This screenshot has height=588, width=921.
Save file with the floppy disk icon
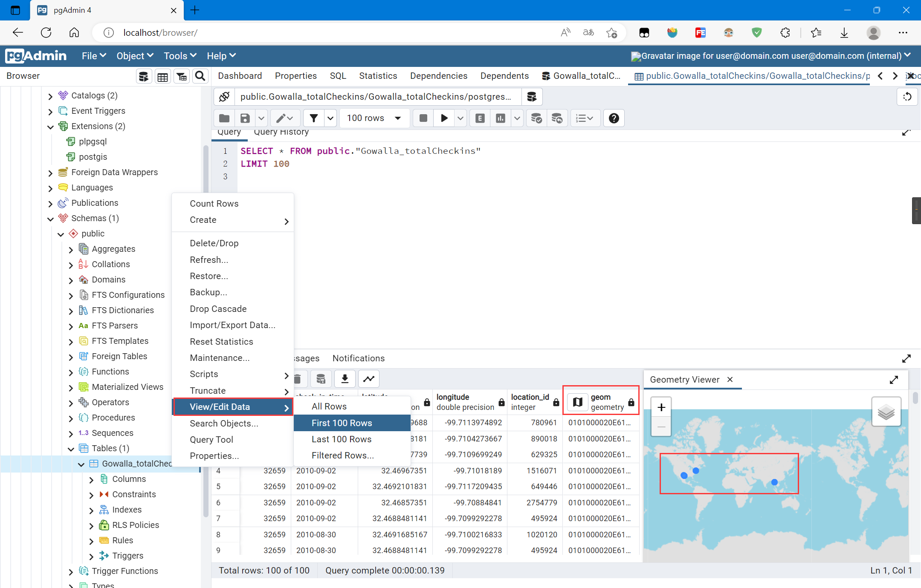coord(245,118)
